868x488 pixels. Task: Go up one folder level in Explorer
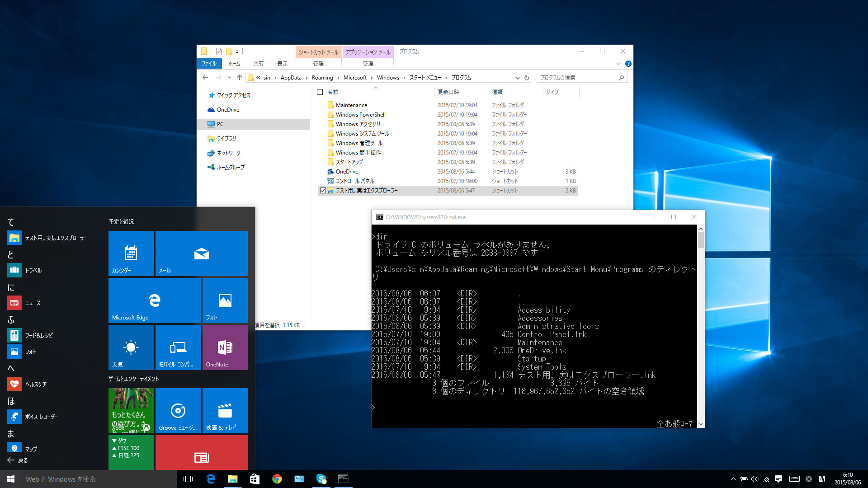click(239, 78)
